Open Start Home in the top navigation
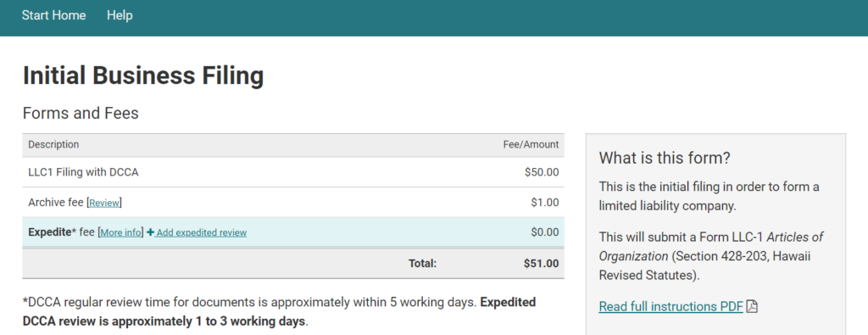 click(53, 15)
